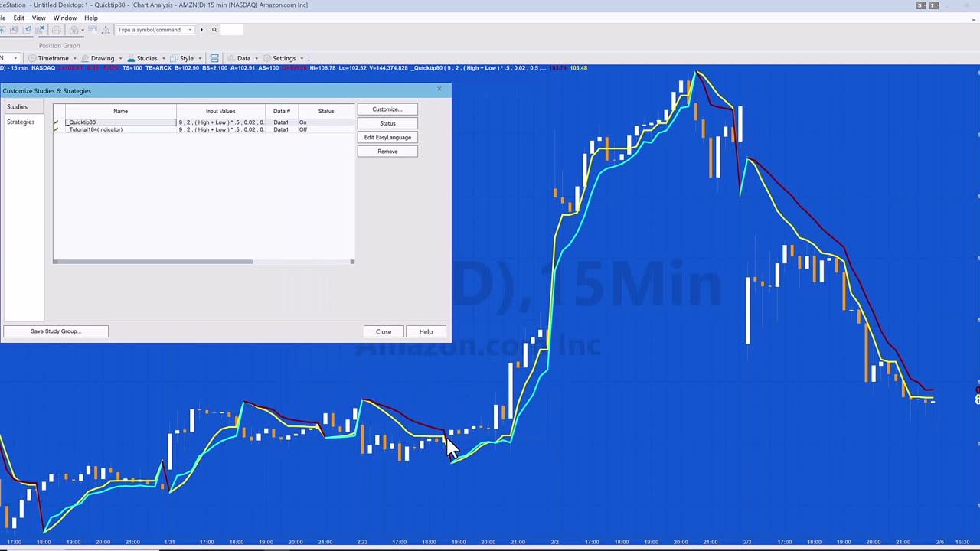980x551 pixels.
Task: Click the Save Study Group... button
Action: [x=56, y=331]
